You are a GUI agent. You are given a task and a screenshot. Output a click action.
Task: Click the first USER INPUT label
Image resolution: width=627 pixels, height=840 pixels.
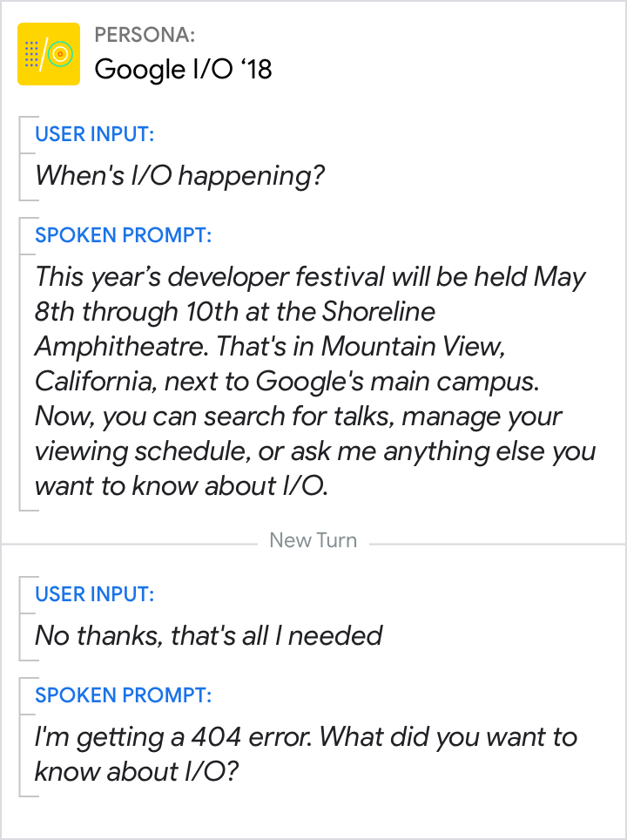(95, 134)
